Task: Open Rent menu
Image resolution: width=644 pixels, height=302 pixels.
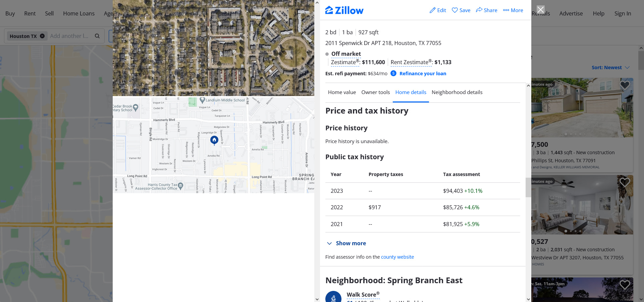Action: pyautogui.click(x=30, y=13)
